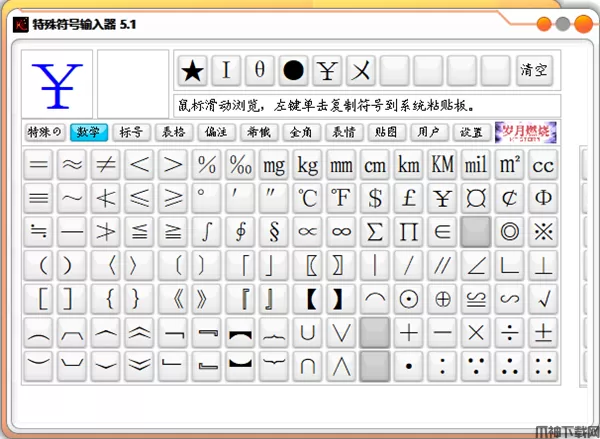Screen dimensions: 600x439
Task: Open the 设置 settings tab
Action: [x=471, y=132]
